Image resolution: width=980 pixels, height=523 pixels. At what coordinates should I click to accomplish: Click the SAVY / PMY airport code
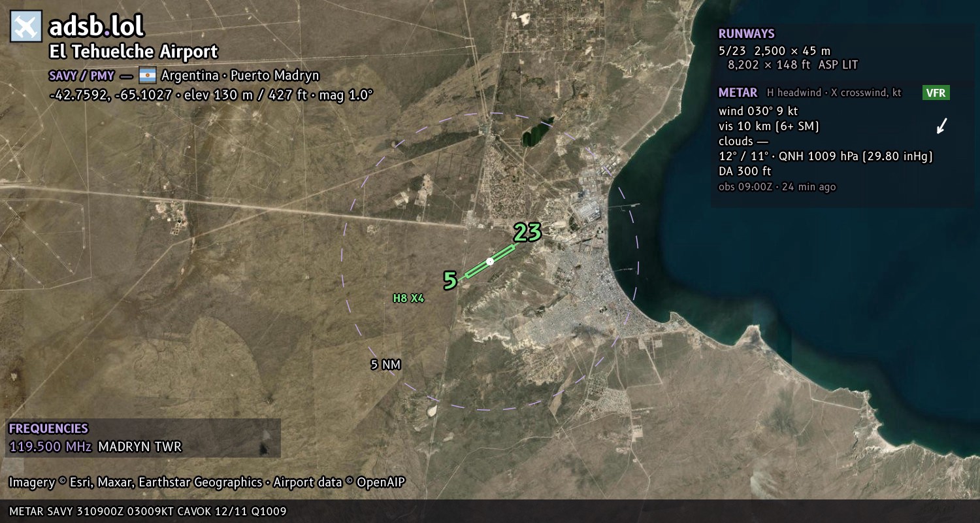coord(82,76)
